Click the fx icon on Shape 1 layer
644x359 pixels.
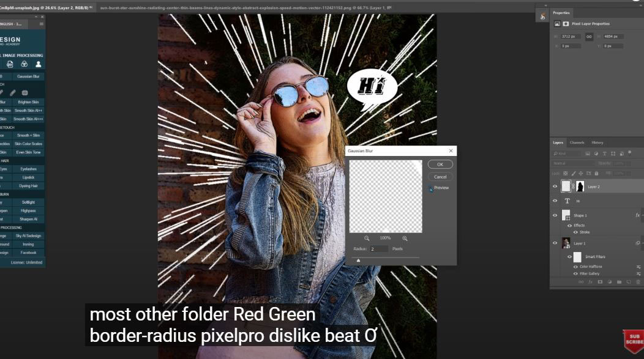(637, 215)
